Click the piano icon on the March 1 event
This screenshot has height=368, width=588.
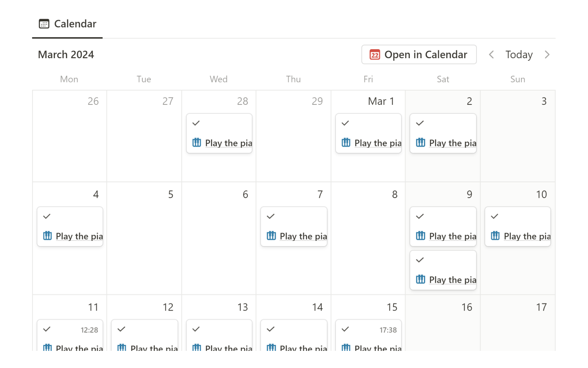pyautogui.click(x=345, y=142)
